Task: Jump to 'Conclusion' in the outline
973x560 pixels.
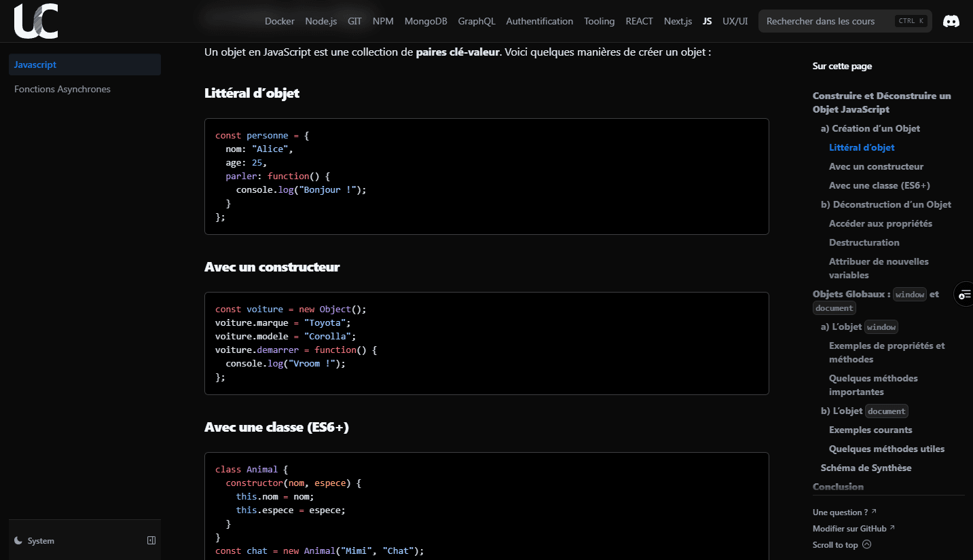Action: coord(838,487)
